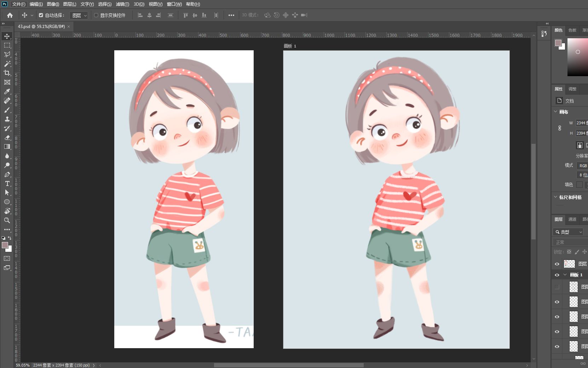Open the History panel icon in dock
The width and height of the screenshot is (588, 368).
(544, 34)
